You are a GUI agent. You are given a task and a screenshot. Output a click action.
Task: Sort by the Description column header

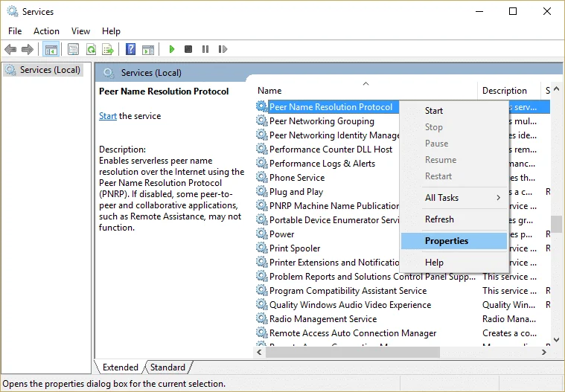(509, 90)
